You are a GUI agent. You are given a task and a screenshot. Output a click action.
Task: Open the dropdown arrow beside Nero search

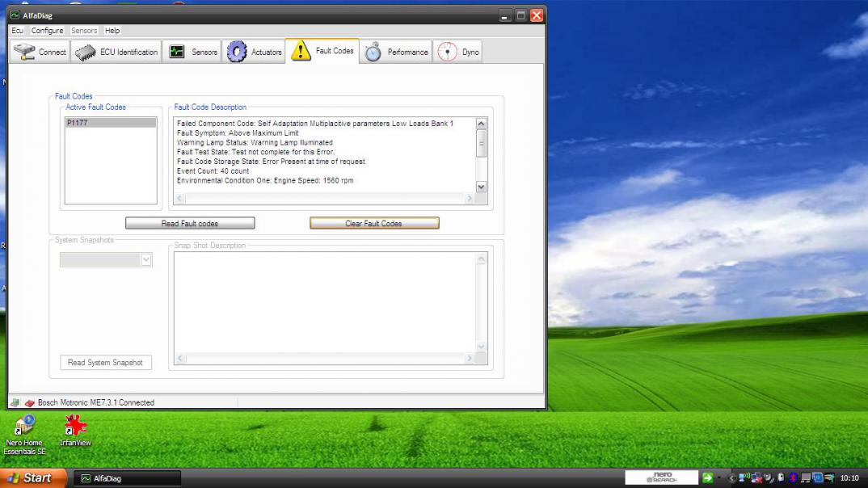(x=719, y=477)
